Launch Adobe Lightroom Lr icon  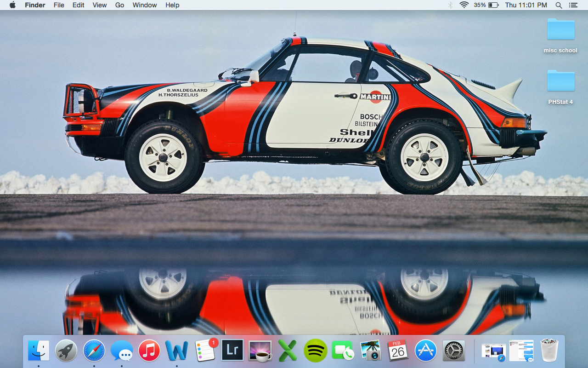[x=232, y=351]
